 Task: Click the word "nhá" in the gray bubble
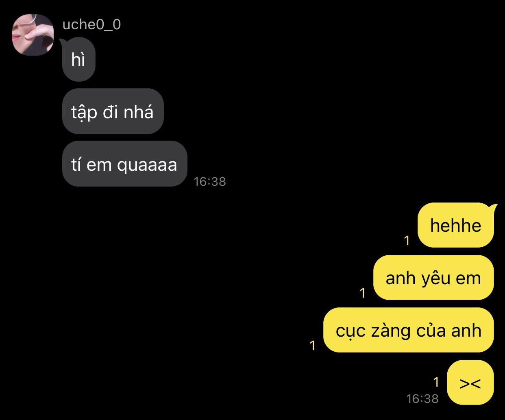(x=139, y=111)
